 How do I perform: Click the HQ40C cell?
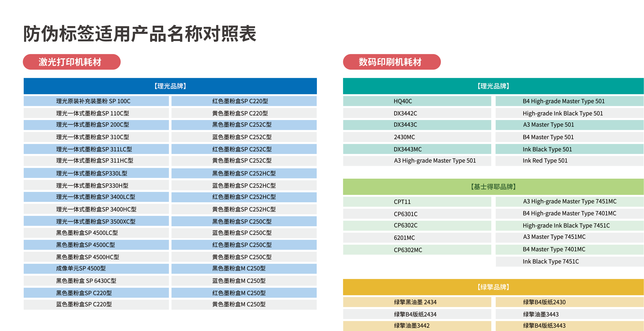coord(417,101)
